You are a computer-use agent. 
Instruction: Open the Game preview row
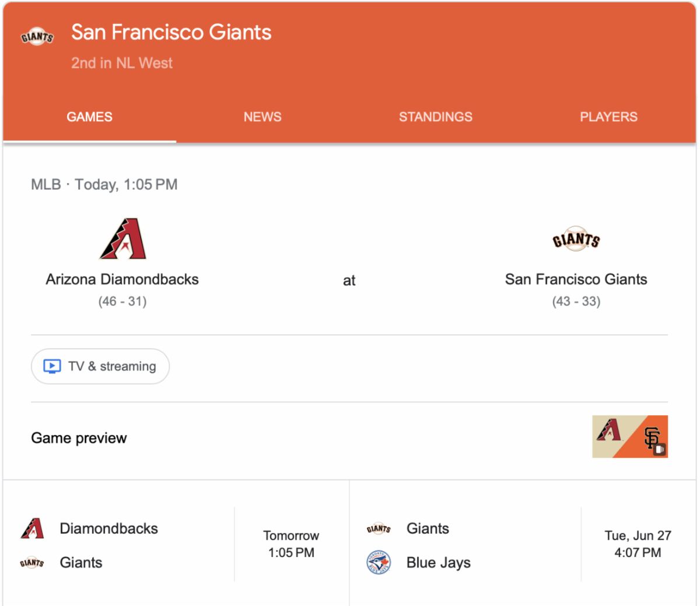pyautogui.click(x=79, y=438)
